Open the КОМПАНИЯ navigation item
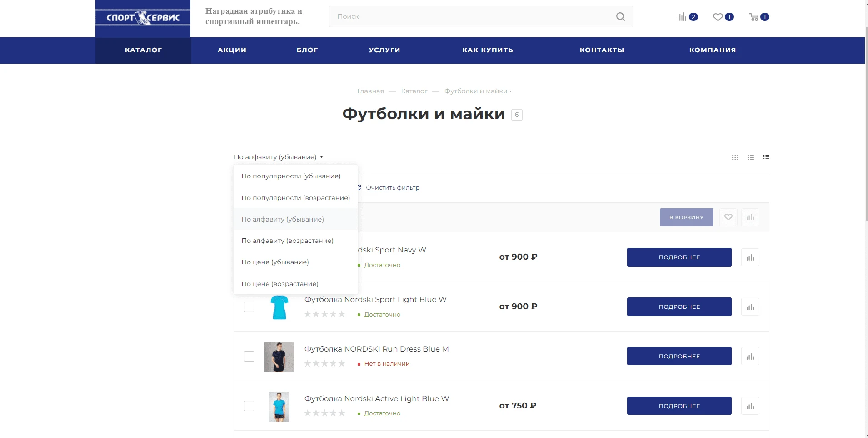The height and width of the screenshot is (438, 868). [713, 50]
